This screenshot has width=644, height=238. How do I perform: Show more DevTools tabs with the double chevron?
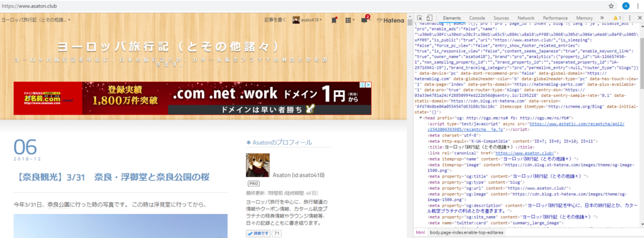(602, 18)
